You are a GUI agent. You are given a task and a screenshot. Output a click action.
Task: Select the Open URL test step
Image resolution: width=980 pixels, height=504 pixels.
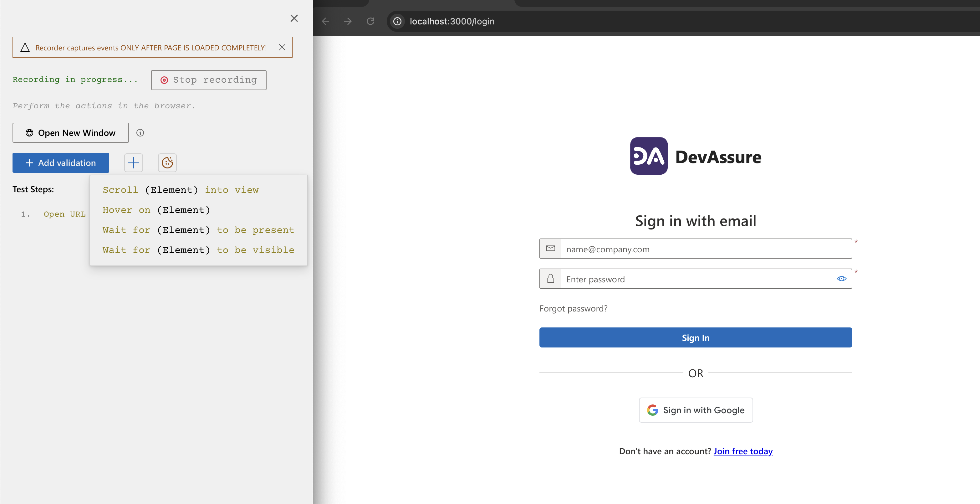pos(64,214)
